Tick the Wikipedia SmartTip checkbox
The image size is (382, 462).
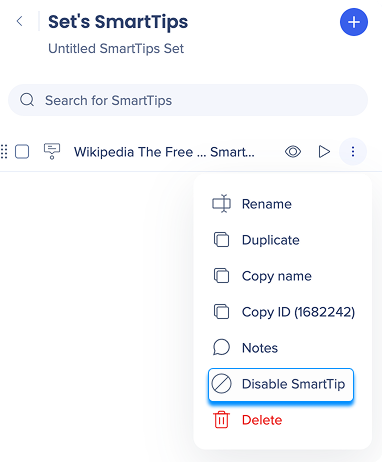[22, 152]
